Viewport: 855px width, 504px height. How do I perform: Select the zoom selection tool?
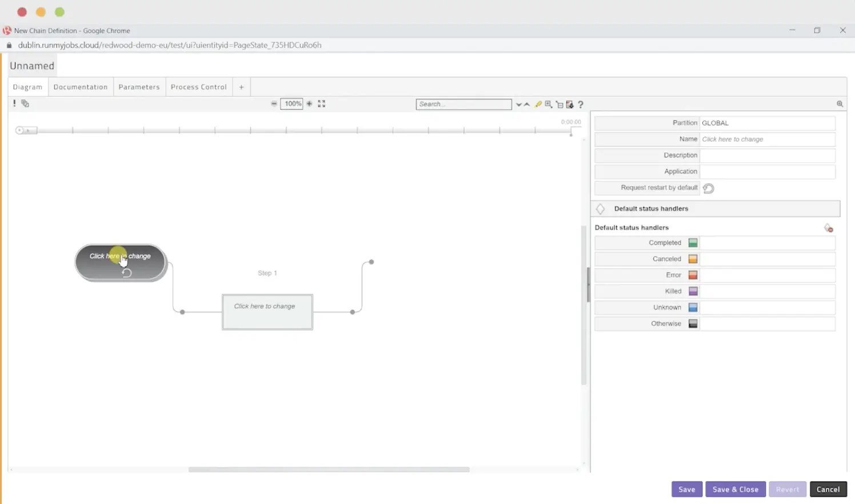point(548,104)
